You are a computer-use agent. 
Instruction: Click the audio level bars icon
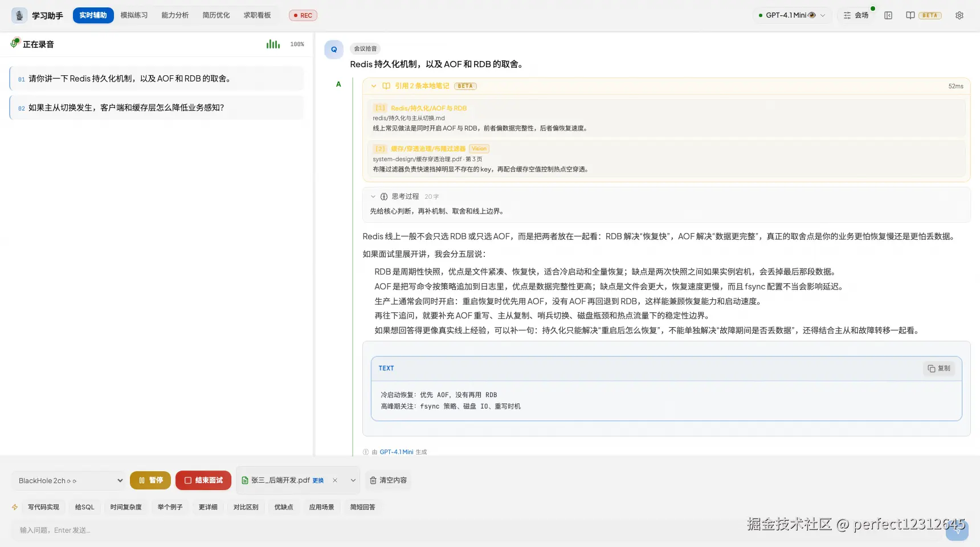tap(273, 44)
